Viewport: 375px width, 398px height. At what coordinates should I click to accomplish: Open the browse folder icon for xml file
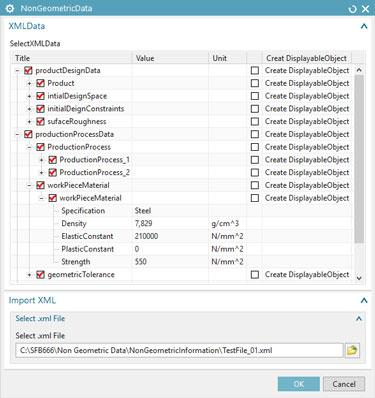(352, 350)
